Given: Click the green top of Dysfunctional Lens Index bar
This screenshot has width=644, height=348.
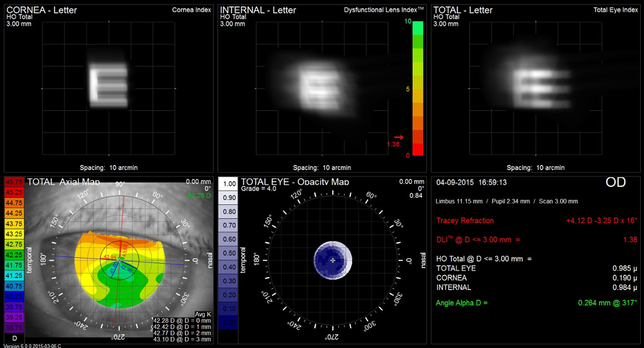Looking at the screenshot, I should pyautogui.click(x=417, y=27).
